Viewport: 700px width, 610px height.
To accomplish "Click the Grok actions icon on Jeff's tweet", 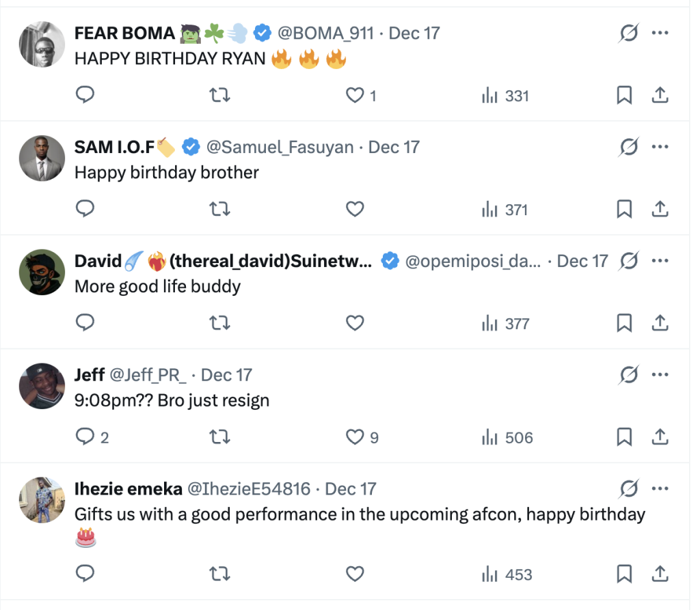I will (x=628, y=374).
